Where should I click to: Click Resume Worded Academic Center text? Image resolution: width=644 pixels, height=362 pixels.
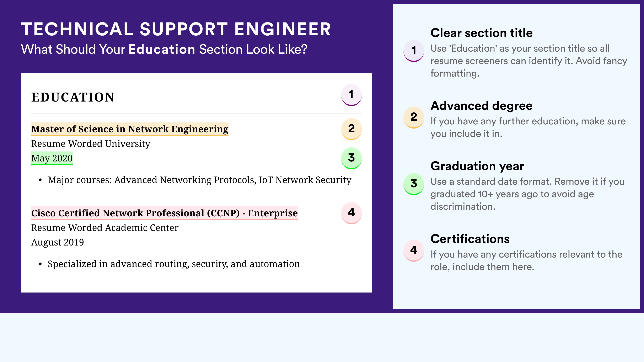(x=105, y=228)
